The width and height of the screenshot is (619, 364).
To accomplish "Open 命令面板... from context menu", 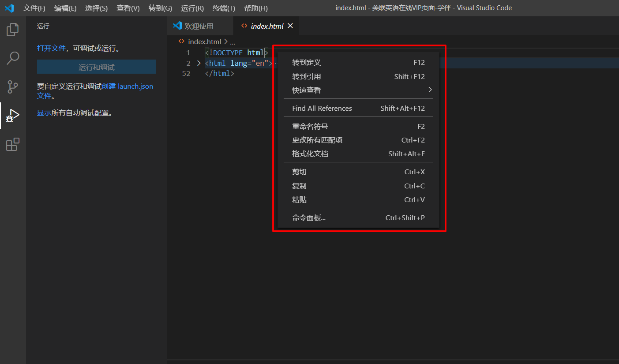I will click(x=358, y=218).
